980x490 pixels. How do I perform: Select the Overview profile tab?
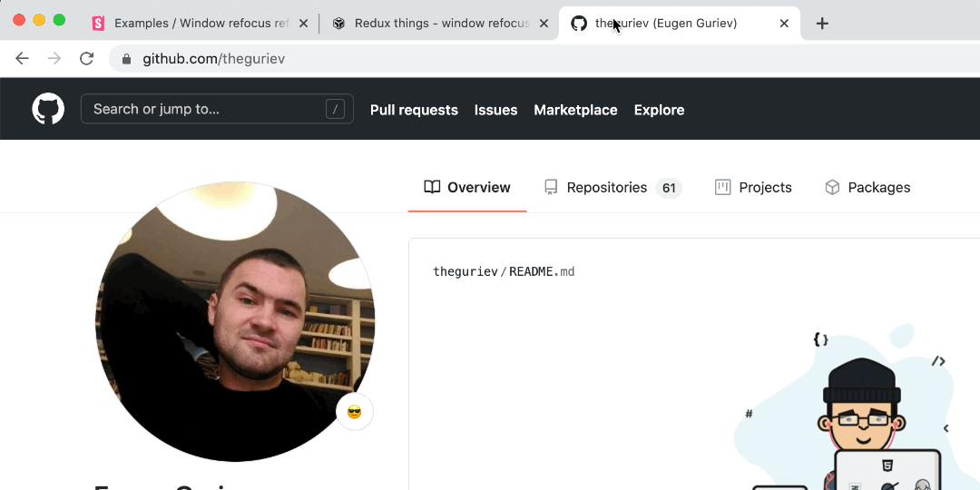(x=467, y=188)
